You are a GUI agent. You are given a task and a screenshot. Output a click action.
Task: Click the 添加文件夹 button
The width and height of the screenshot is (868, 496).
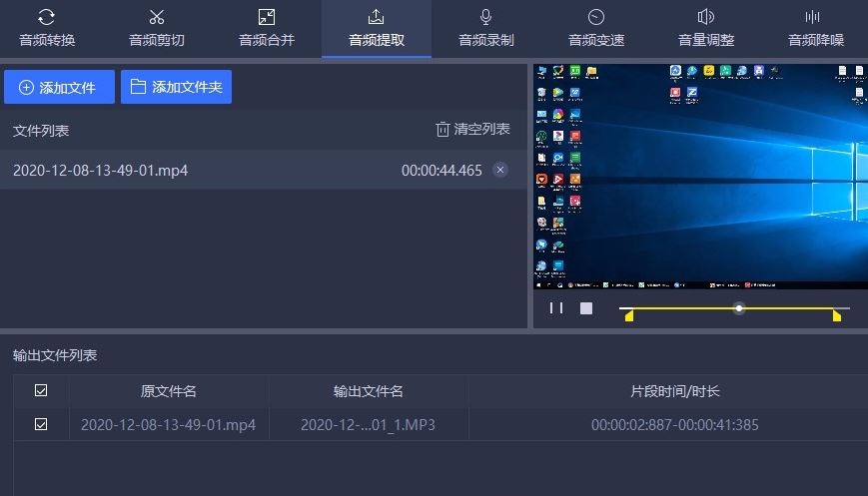176,87
